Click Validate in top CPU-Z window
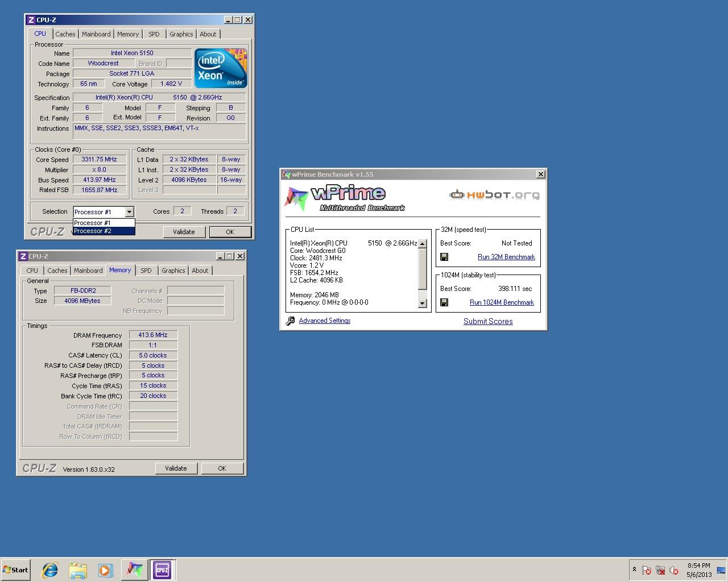728x582 pixels. pos(184,232)
